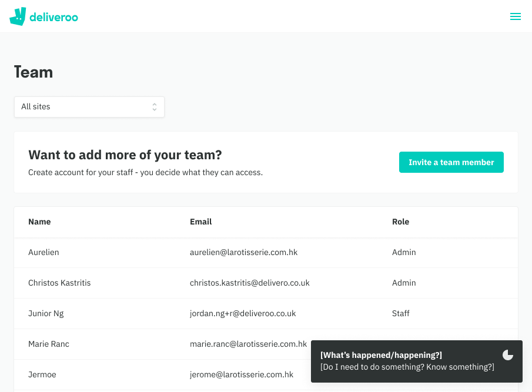532x392 pixels.
Task: Click the timer icon in the toast notification
Action: coord(507,355)
